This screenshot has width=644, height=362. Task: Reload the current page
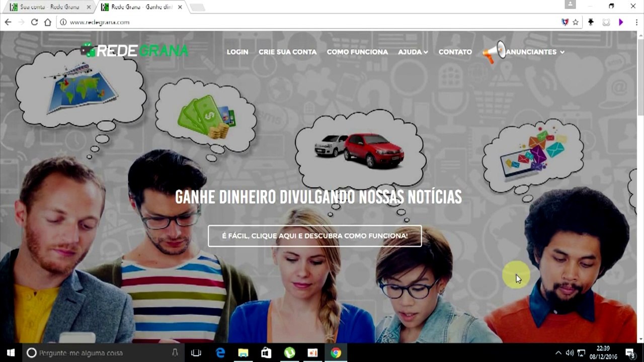coord(34,22)
